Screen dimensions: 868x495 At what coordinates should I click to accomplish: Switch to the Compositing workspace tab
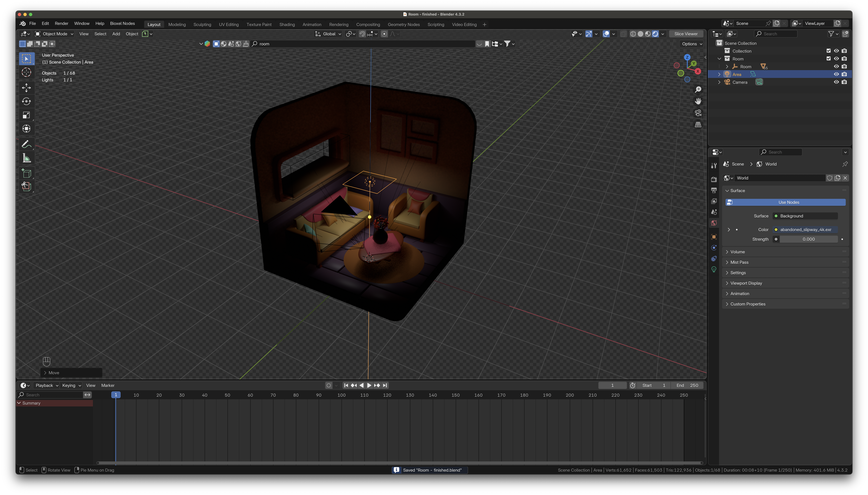[x=368, y=24]
